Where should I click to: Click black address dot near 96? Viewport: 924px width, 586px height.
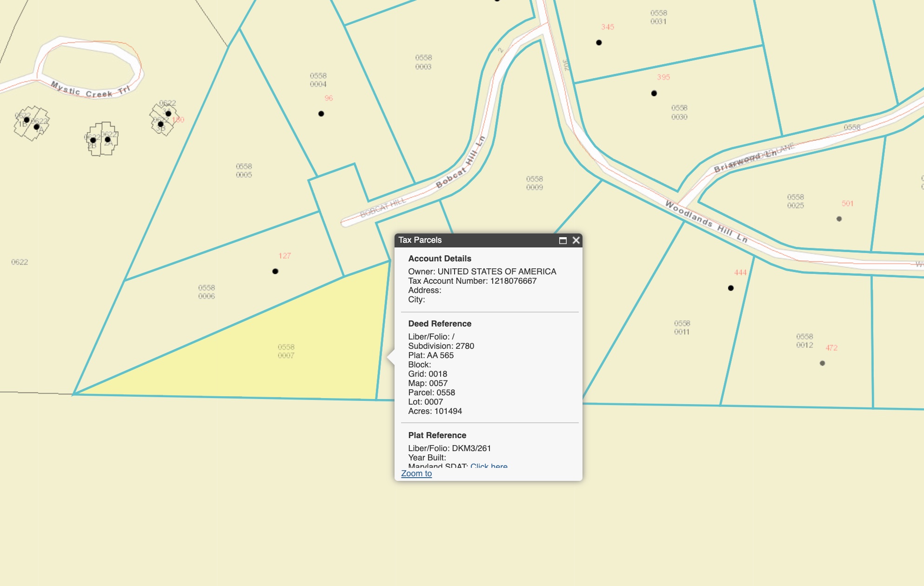coord(321,114)
